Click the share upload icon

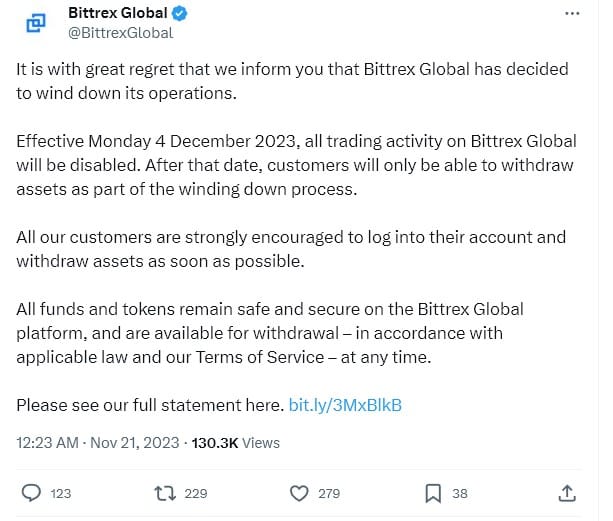(566, 492)
